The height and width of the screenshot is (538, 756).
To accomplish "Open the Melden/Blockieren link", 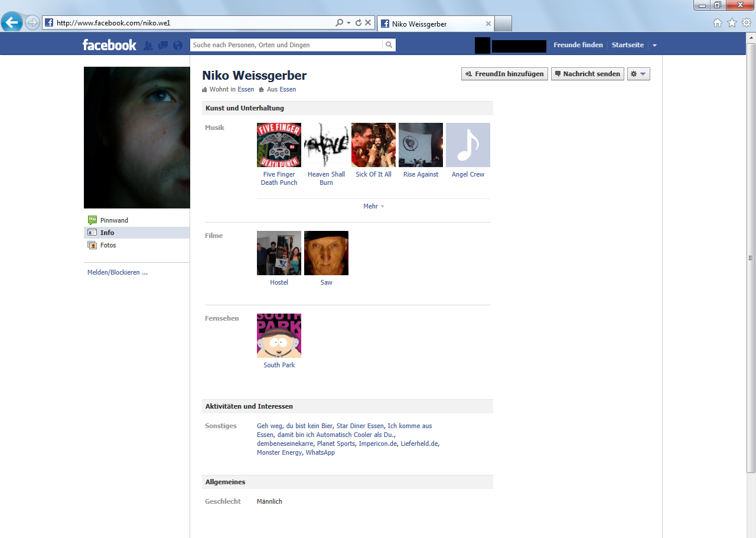I will pos(117,272).
